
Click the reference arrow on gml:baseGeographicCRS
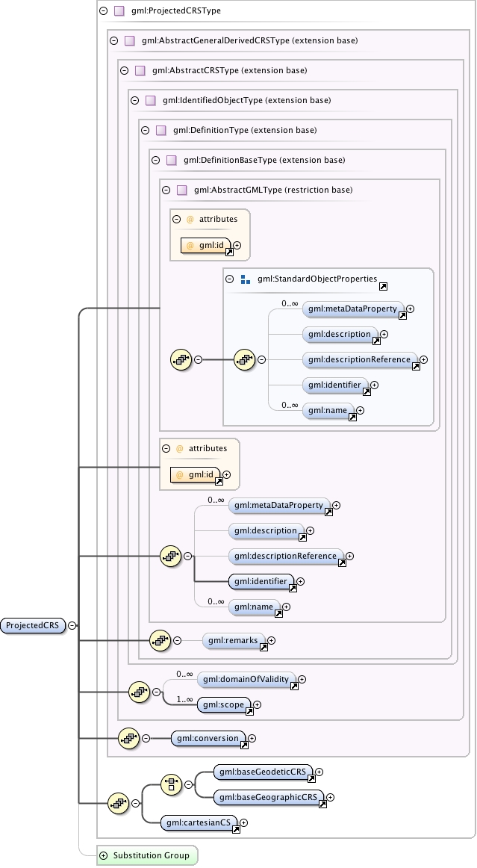coord(322,805)
